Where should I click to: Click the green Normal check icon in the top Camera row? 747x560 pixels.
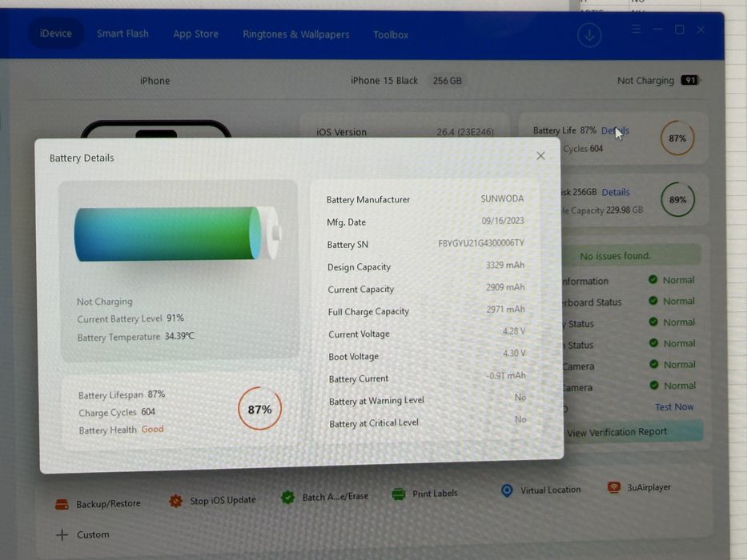pos(653,364)
